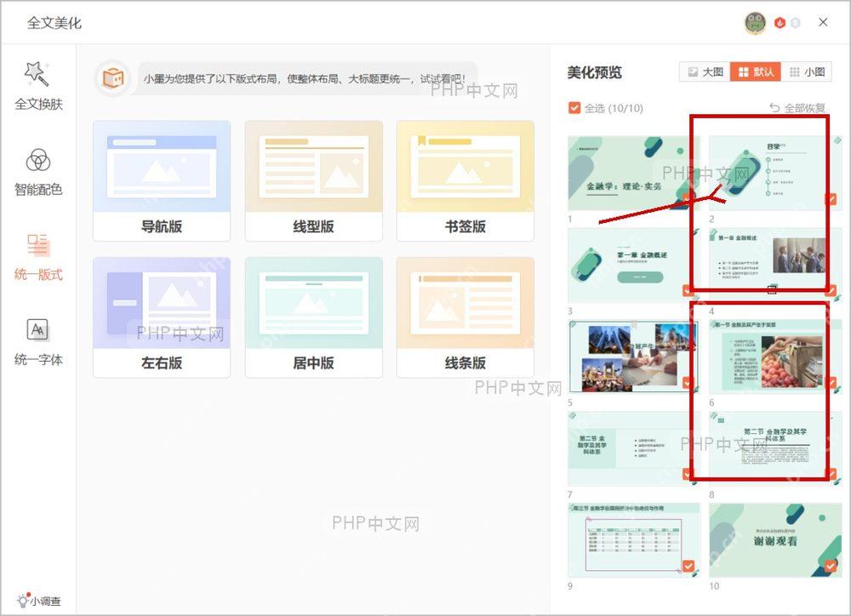Screen dimensions: 851x616
Task: Uncheck slide 3 thumbnail checkbox
Action: [x=688, y=290]
